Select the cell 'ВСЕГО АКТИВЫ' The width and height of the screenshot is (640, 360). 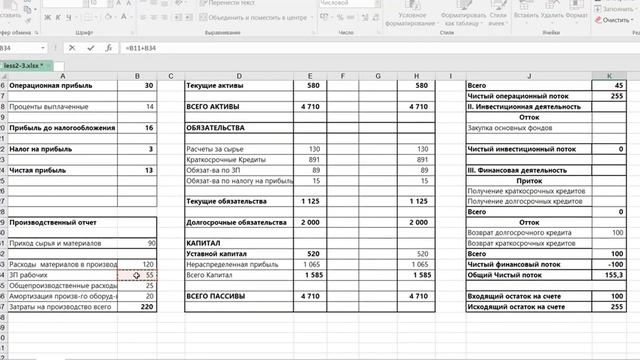tap(239, 107)
